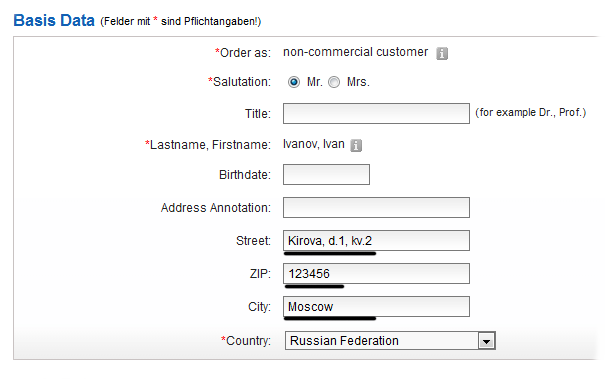Click the ZIP field containing 123456
The height and width of the screenshot is (379, 605).
click(376, 274)
